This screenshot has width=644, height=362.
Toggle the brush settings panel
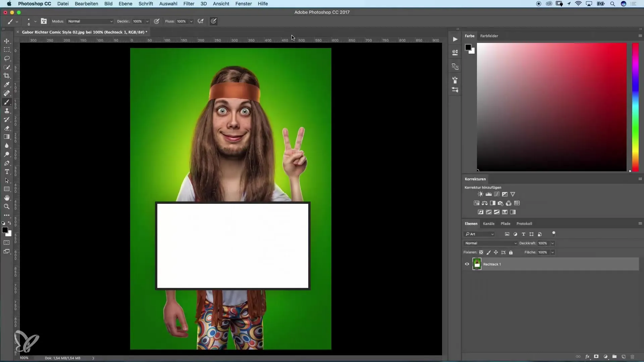tap(44, 21)
